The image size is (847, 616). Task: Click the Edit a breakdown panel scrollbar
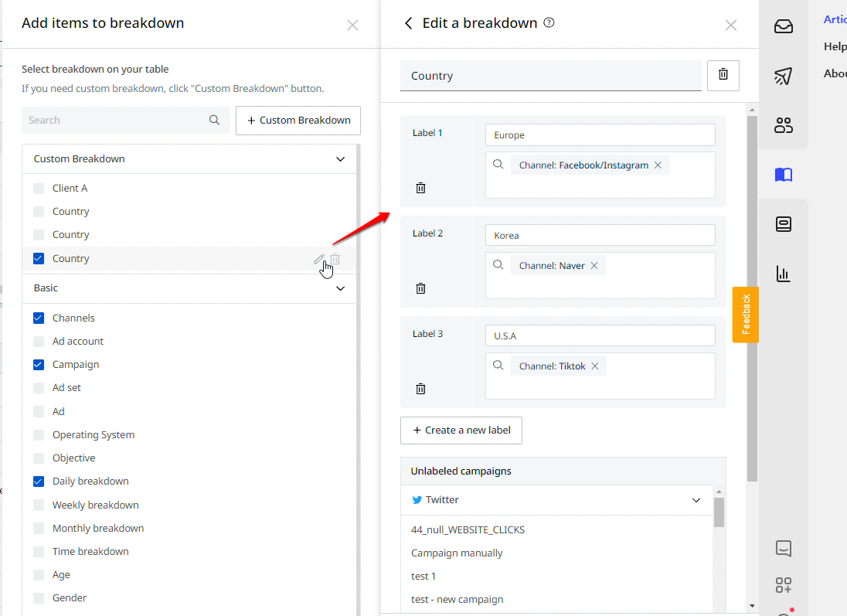point(752,298)
